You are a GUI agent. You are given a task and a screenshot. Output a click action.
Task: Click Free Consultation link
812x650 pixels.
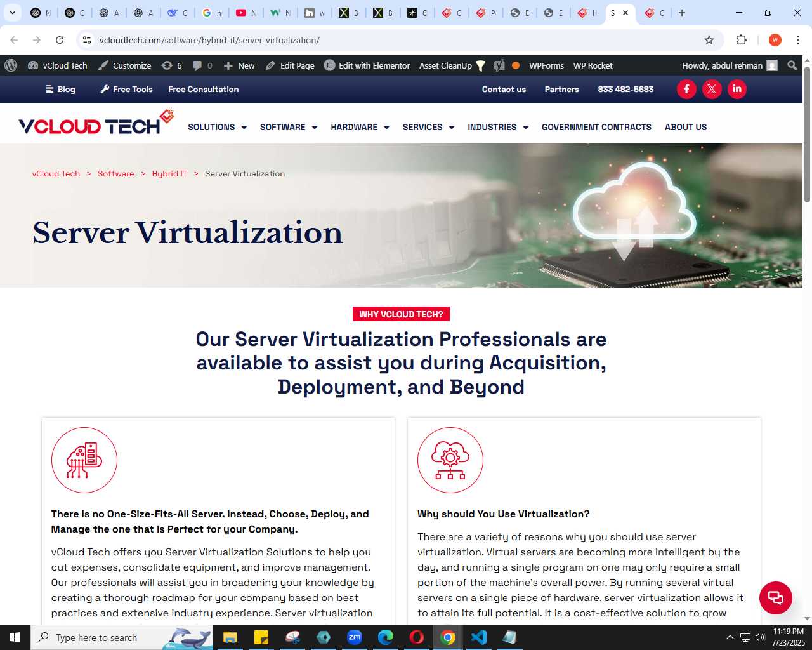(204, 90)
